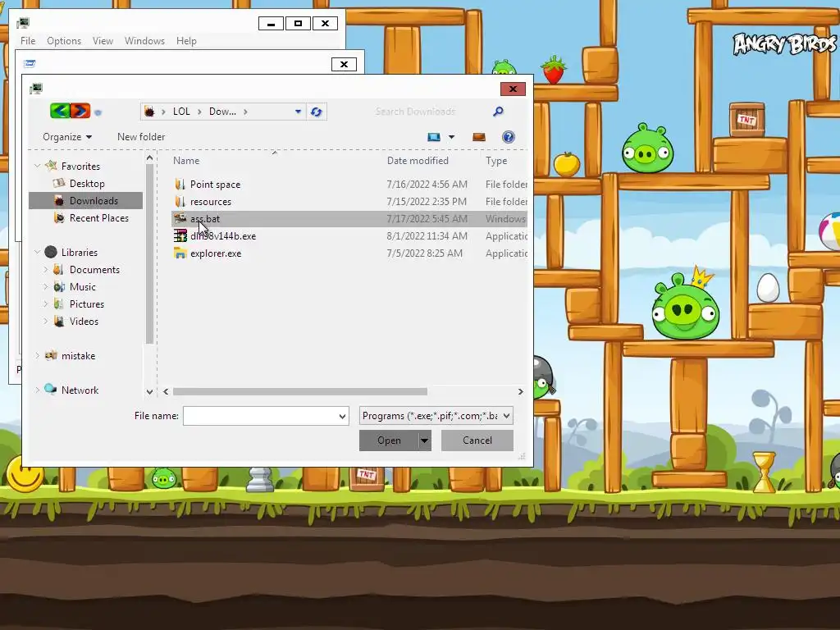Open the Open button split arrow
840x630 pixels.
click(424, 441)
